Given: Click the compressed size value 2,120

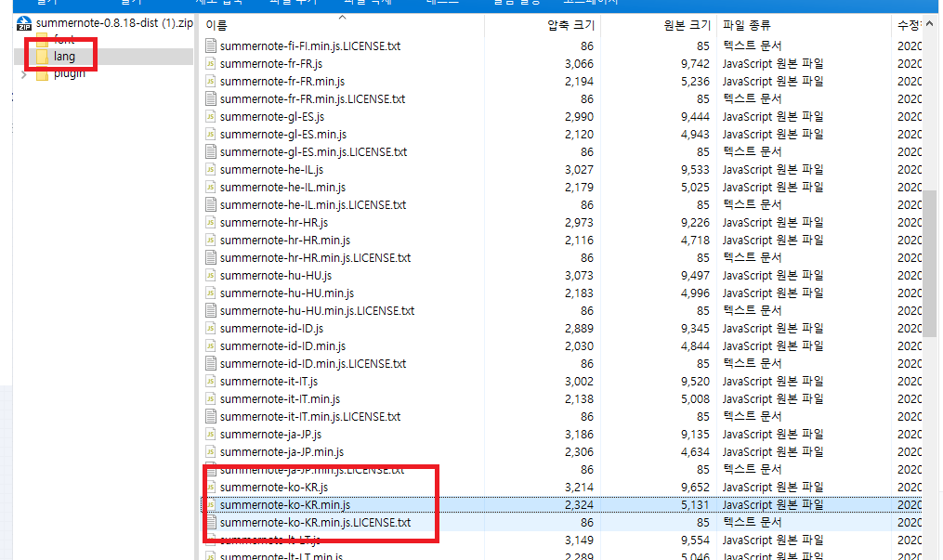Looking at the screenshot, I should pos(579,134).
